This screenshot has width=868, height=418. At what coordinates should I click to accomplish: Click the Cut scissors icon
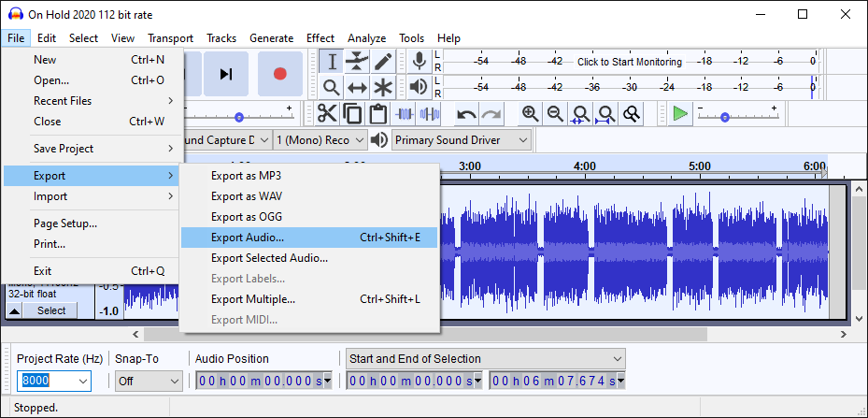(x=327, y=114)
